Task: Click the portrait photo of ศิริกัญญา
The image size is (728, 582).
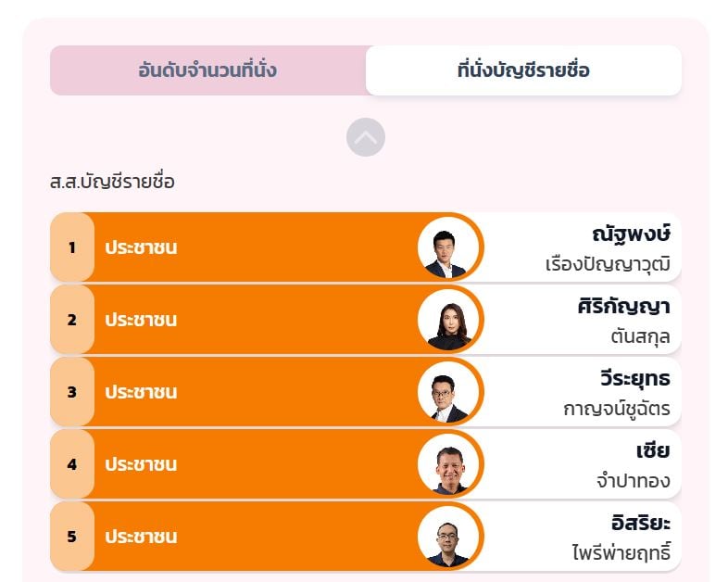Action: click(448, 321)
